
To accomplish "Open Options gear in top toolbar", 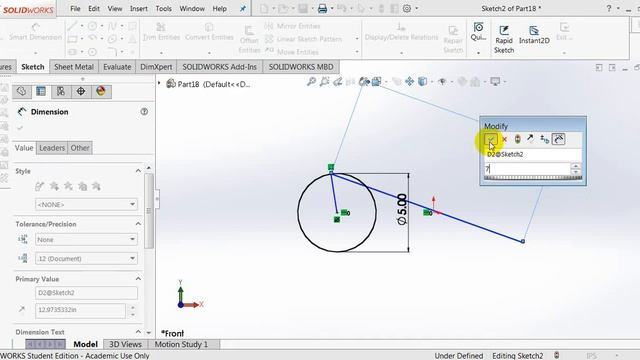I will (x=407, y=9).
